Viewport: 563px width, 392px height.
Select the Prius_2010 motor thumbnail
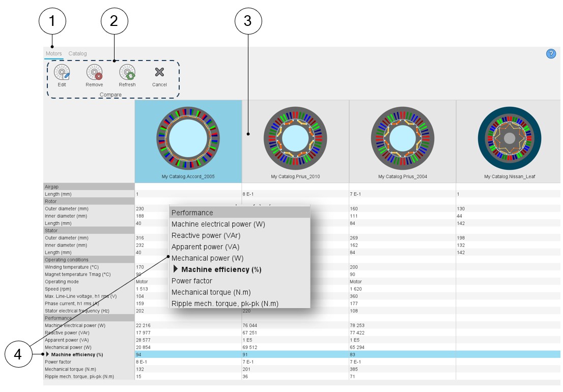coord(295,138)
